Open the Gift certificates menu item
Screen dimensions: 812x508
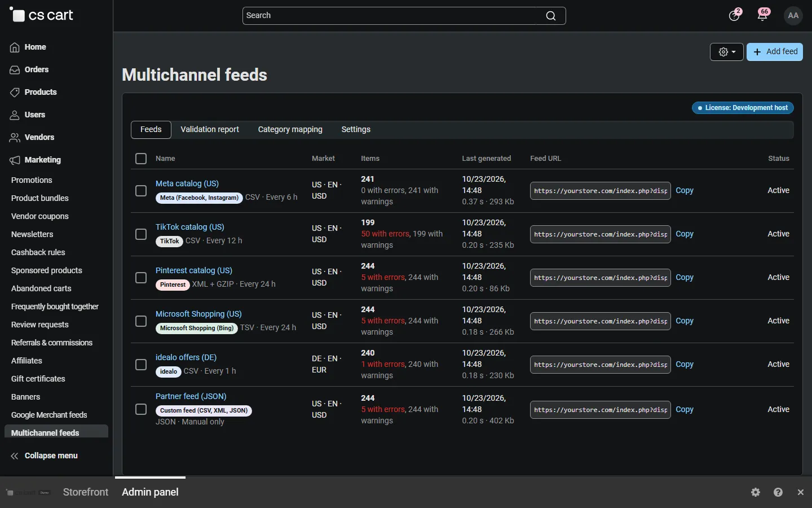pos(38,379)
